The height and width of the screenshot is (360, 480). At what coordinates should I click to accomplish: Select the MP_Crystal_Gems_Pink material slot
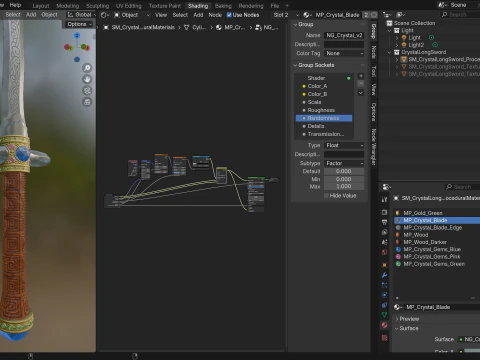coord(437,257)
